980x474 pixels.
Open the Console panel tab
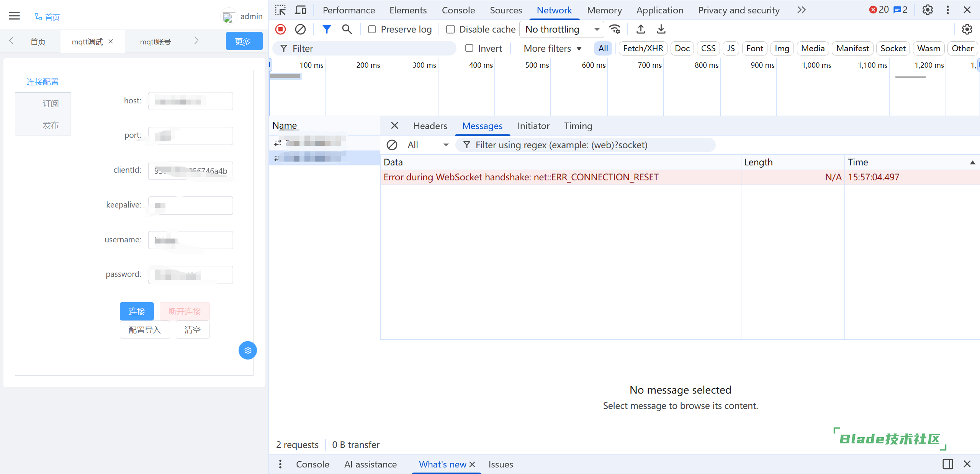tap(458, 10)
